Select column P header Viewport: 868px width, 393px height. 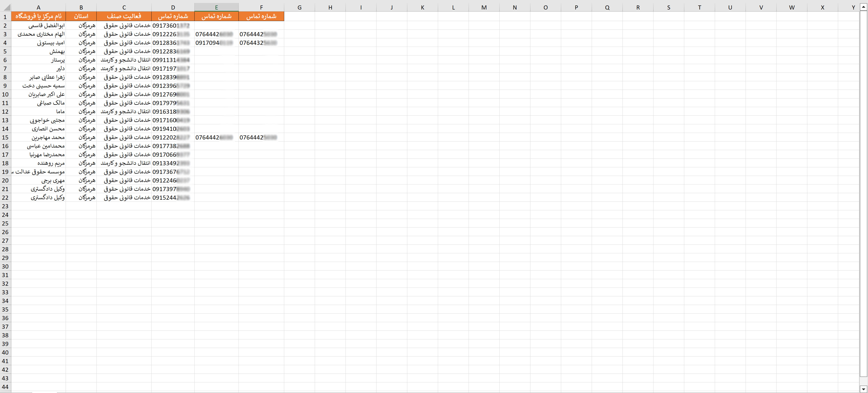pos(576,7)
